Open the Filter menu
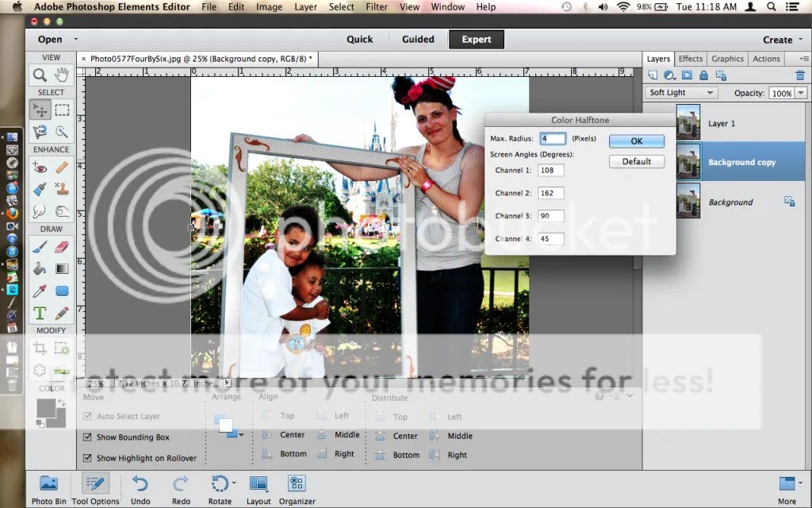The image size is (812, 508). 377,6
